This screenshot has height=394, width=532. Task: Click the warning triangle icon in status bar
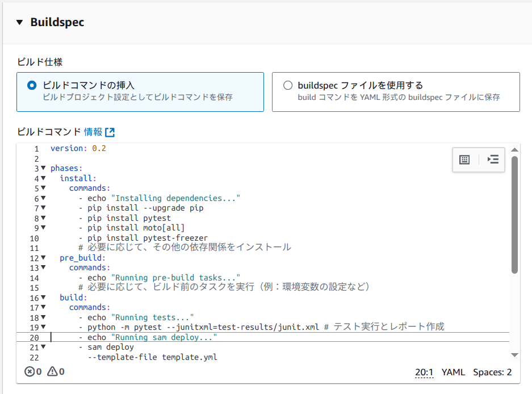pyautogui.click(x=52, y=372)
